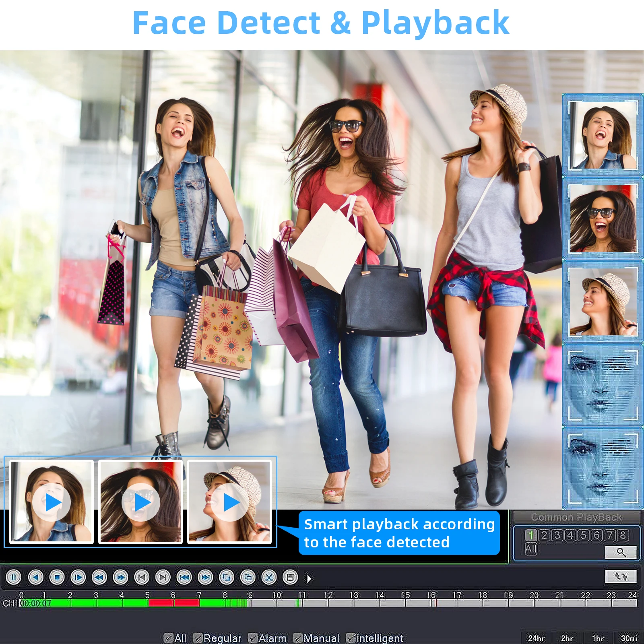The height and width of the screenshot is (644, 644).
Task: Click the swap mode arrows button
Action: coord(621,576)
